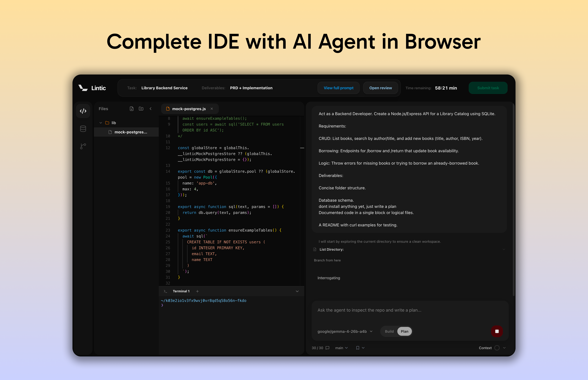Image resolution: width=588 pixels, height=380 pixels.
Task: Open the git branch panel in the sidebar
Action: [x=83, y=146]
